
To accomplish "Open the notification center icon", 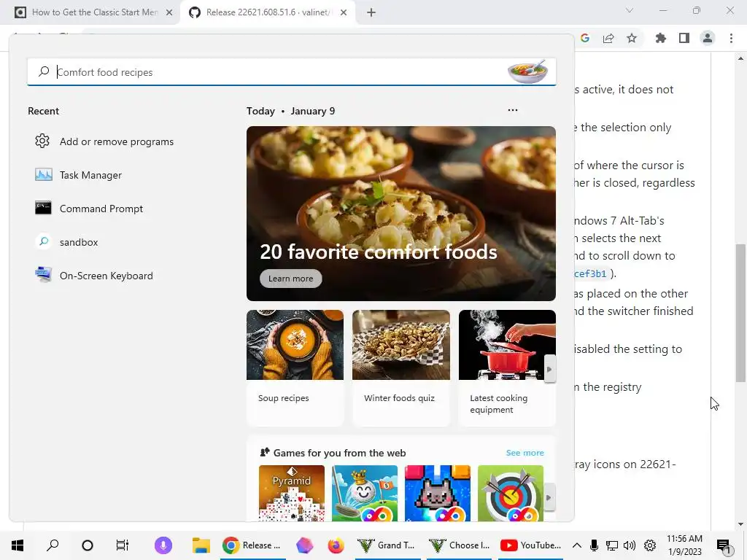I will tap(724, 545).
